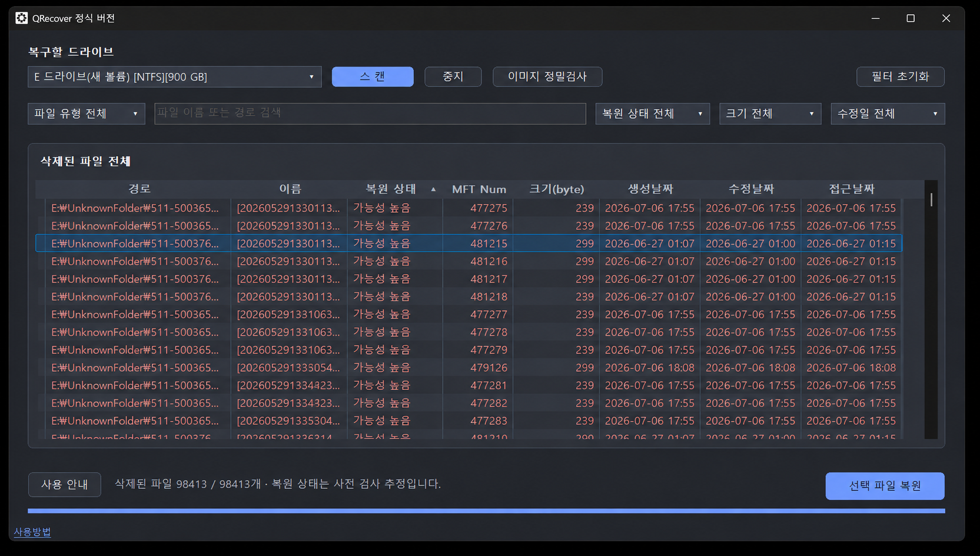Click 가능성 높음 in MFT 477279 row

pyautogui.click(x=381, y=350)
